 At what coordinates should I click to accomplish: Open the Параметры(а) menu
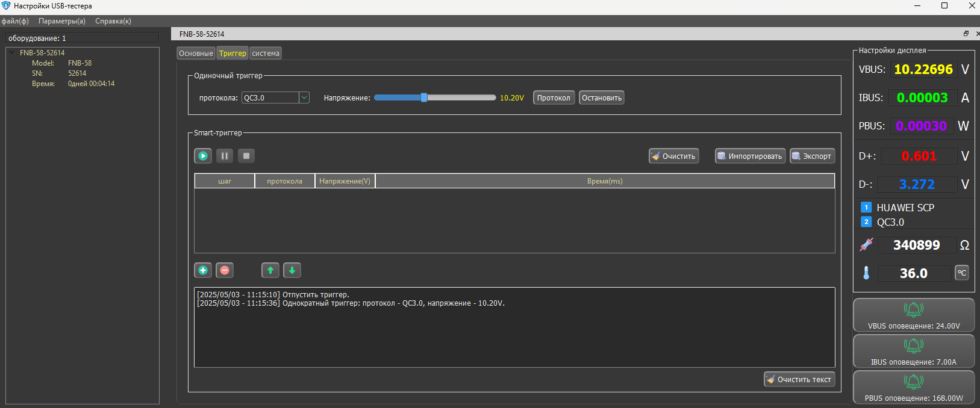[62, 21]
